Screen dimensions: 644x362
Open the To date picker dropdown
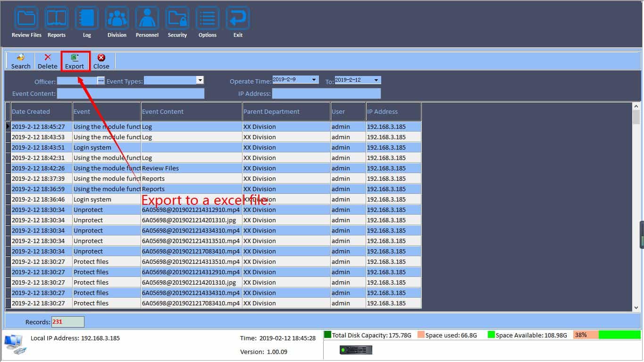pos(376,80)
